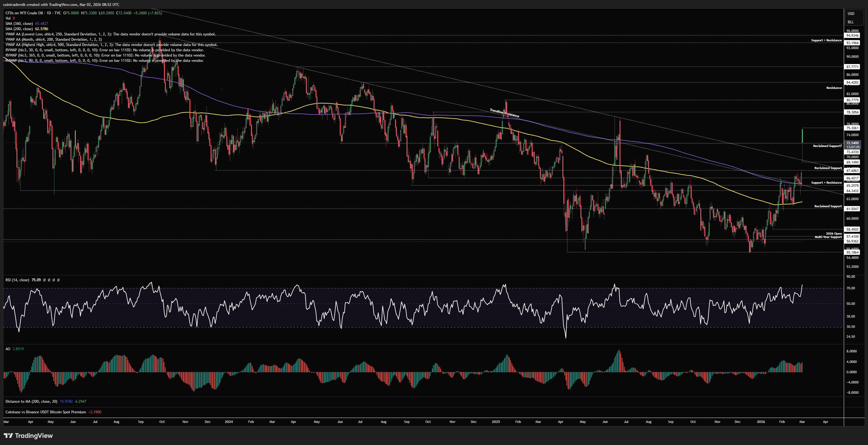The image size is (868, 445).
Task: Expand the Distance to MA indicator pane
Action: pyautogui.click(x=31, y=401)
